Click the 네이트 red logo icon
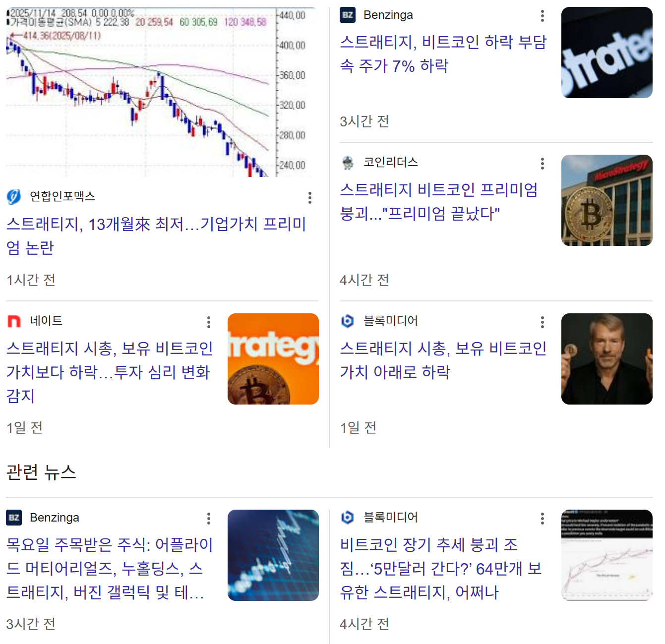Image resolution: width=665 pixels, height=644 pixels. [14, 321]
